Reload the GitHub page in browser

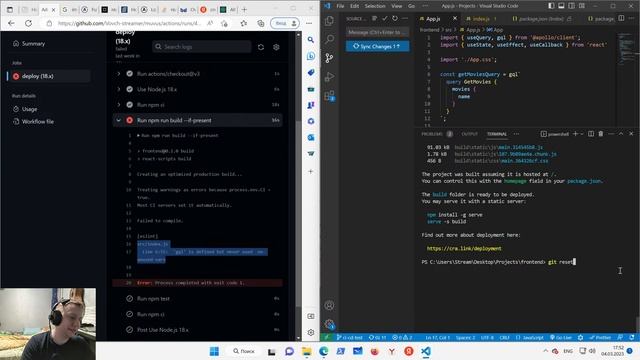click(28, 23)
